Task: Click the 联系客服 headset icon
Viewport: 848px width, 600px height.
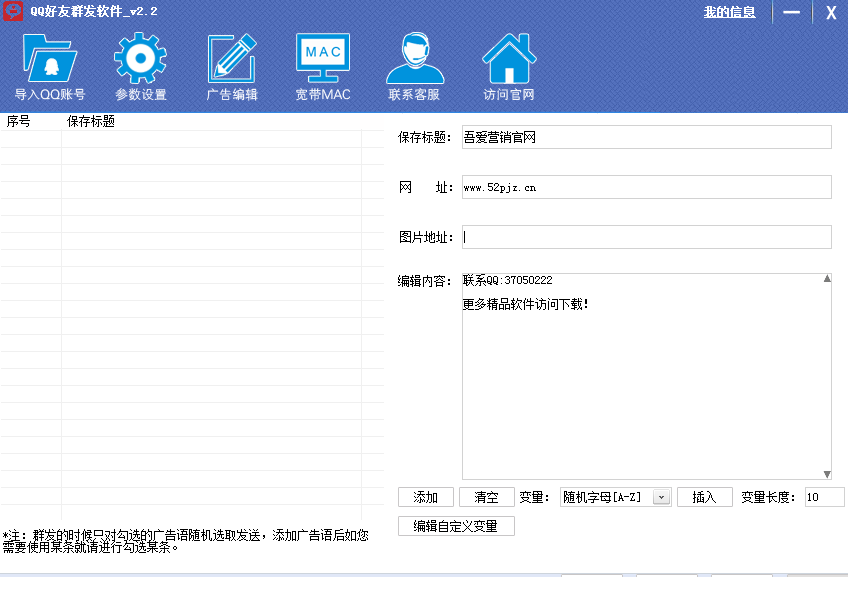Action: [414, 60]
